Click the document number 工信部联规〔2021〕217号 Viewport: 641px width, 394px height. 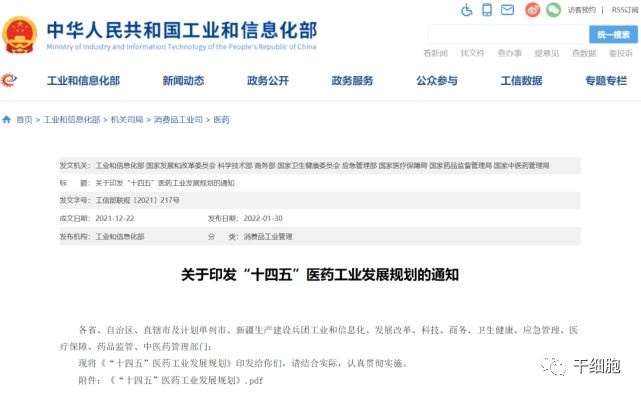tap(137, 200)
